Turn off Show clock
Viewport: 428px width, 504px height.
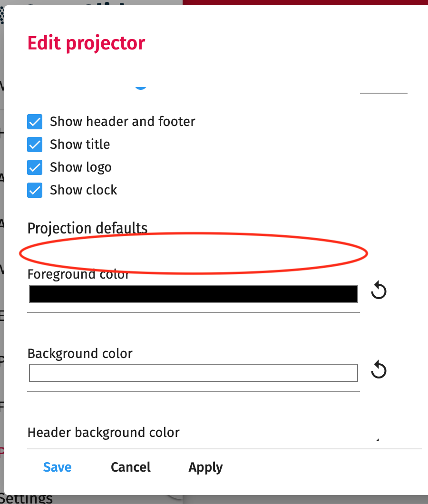34,190
